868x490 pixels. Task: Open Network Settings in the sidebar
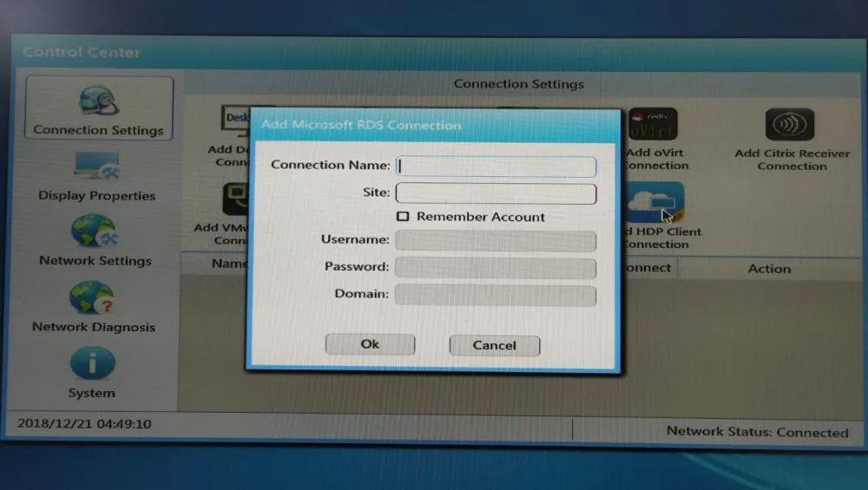[x=95, y=241]
